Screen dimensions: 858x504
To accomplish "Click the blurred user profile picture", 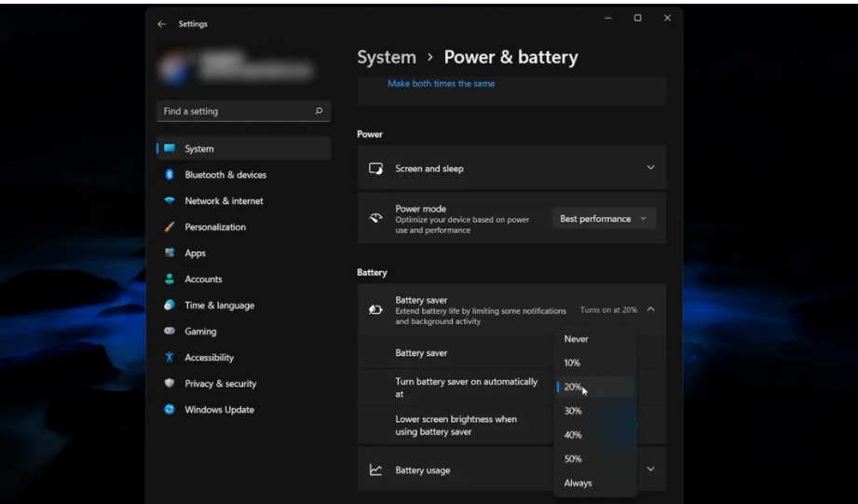I will tap(175, 70).
